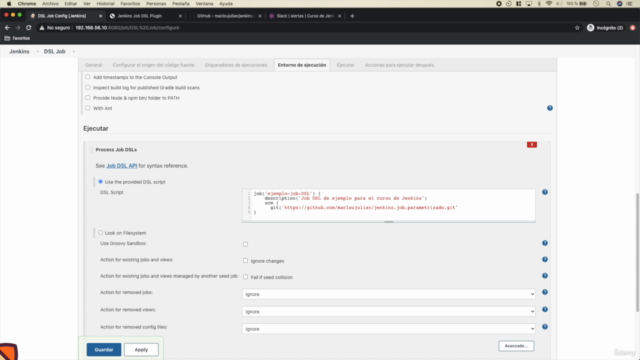Expand breadcrumb arrow after DSL Job

pos(73,51)
